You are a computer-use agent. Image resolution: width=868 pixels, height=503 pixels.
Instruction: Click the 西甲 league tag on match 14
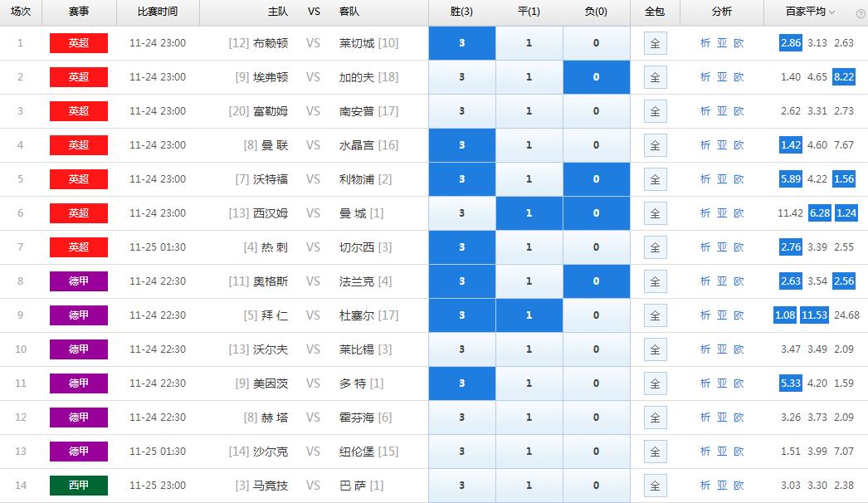click(79, 486)
